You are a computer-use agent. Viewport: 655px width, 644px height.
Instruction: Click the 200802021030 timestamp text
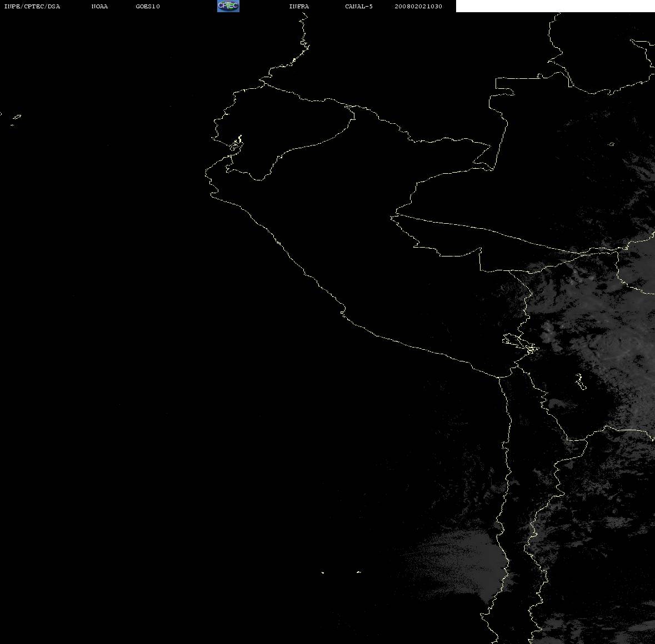(418, 6)
